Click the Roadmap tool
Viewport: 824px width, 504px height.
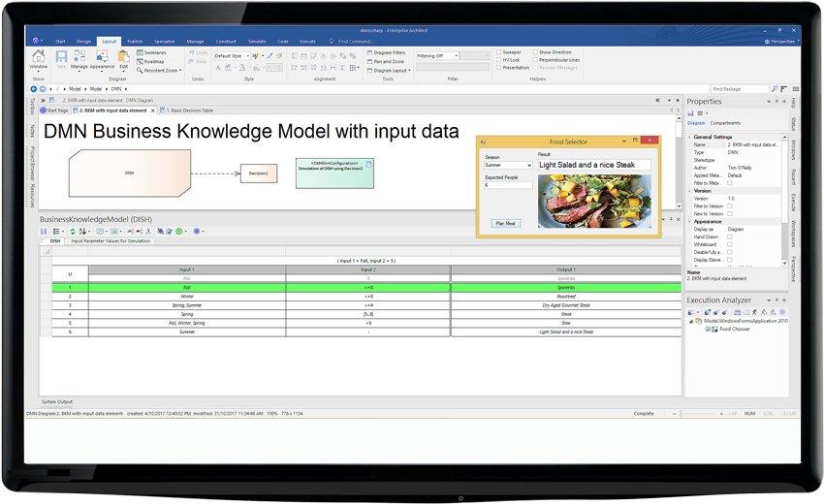click(x=153, y=62)
